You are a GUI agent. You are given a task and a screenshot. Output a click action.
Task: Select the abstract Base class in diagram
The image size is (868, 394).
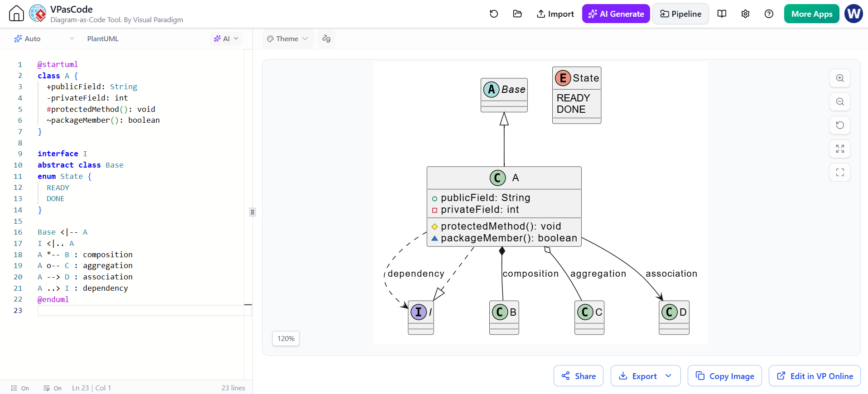point(504,95)
